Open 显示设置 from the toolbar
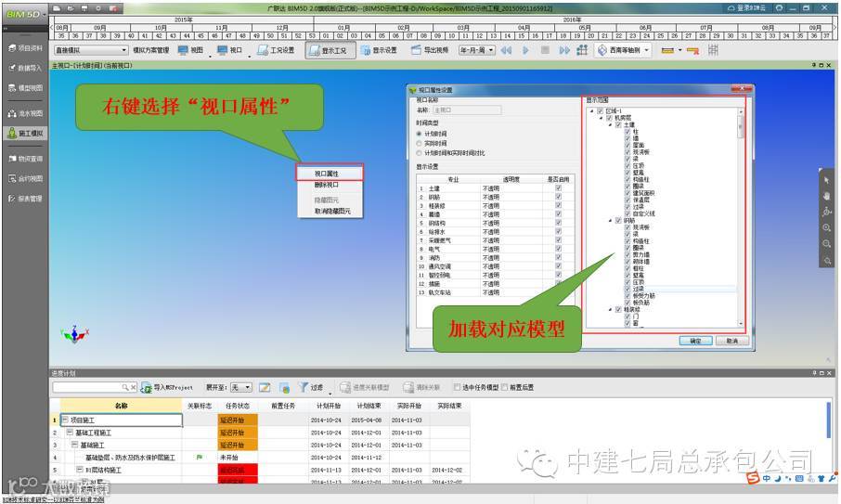The image size is (841, 504). [x=379, y=50]
